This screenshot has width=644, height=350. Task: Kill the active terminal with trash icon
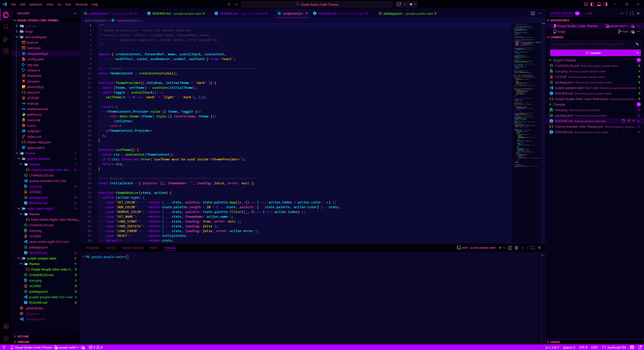pyautogui.click(x=516, y=248)
